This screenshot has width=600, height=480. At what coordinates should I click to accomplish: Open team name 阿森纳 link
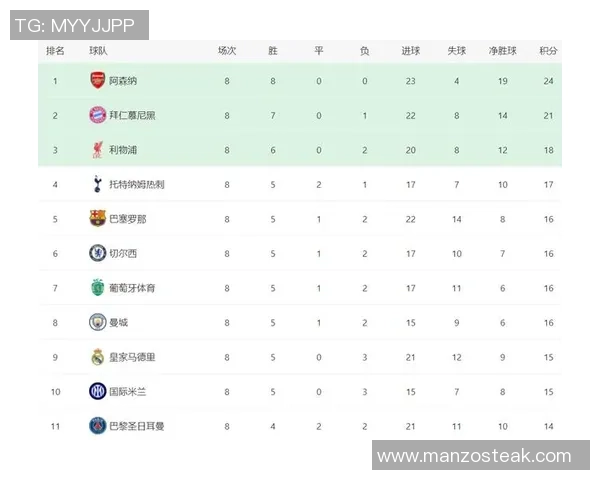[x=124, y=81]
